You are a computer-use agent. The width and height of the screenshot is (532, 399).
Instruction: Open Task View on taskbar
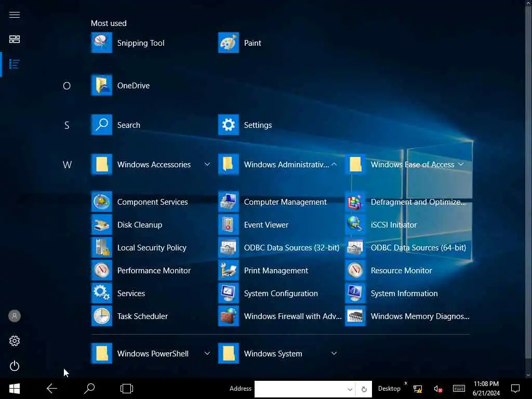click(x=127, y=389)
